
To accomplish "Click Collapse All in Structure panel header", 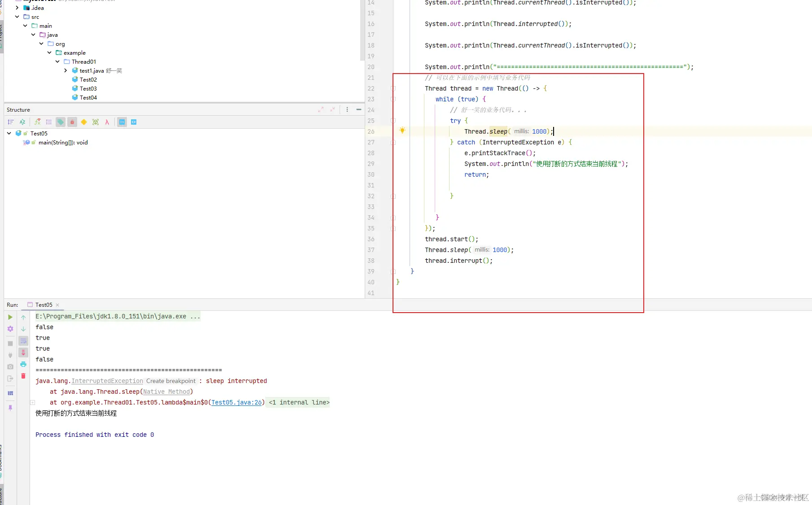I will click(332, 109).
